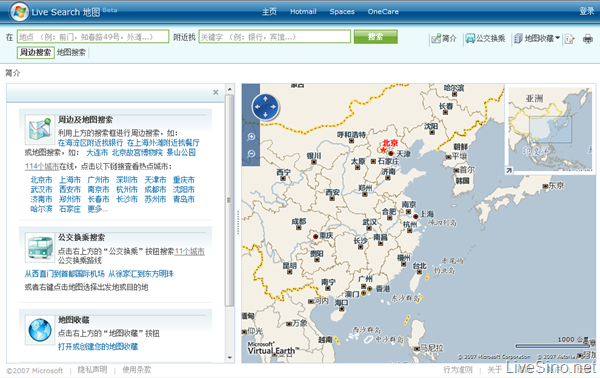Click panel scrollbar down arrow
The height and width of the screenshot is (378, 600).
[x=230, y=358]
